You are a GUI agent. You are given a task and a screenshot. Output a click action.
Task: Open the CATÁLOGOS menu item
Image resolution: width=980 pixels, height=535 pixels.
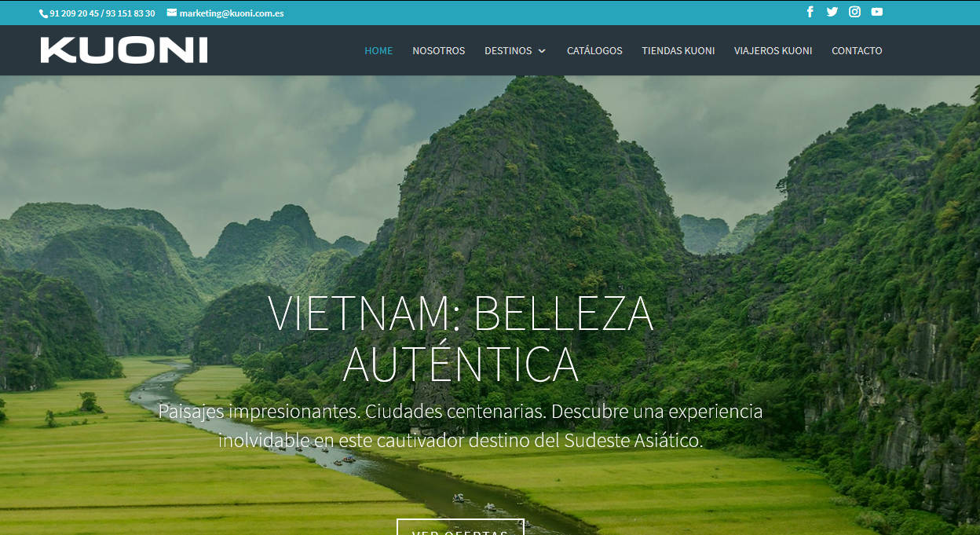[594, 50]
